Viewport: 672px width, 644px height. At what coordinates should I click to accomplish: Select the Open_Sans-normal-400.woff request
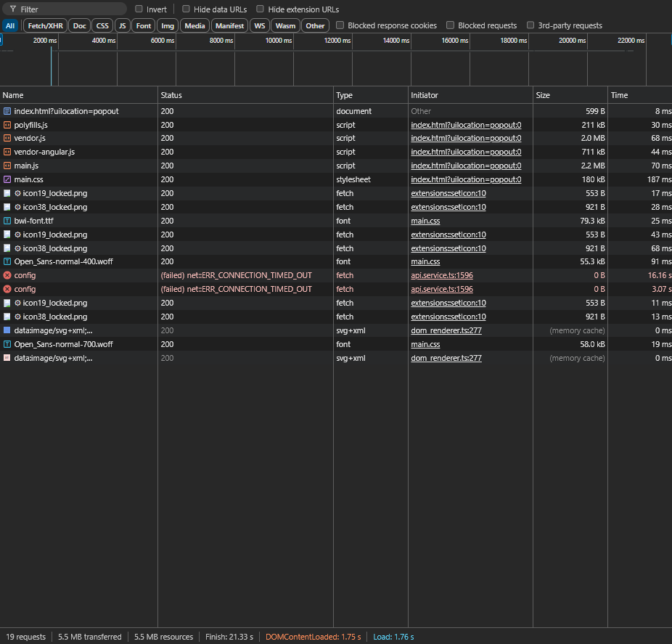pos(336,261)
